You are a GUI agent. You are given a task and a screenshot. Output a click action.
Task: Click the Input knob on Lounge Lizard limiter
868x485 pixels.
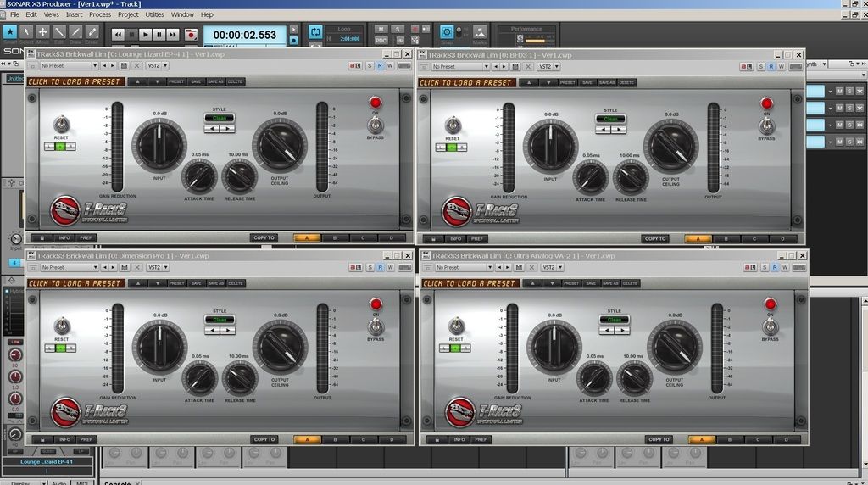tap(159, 144)
